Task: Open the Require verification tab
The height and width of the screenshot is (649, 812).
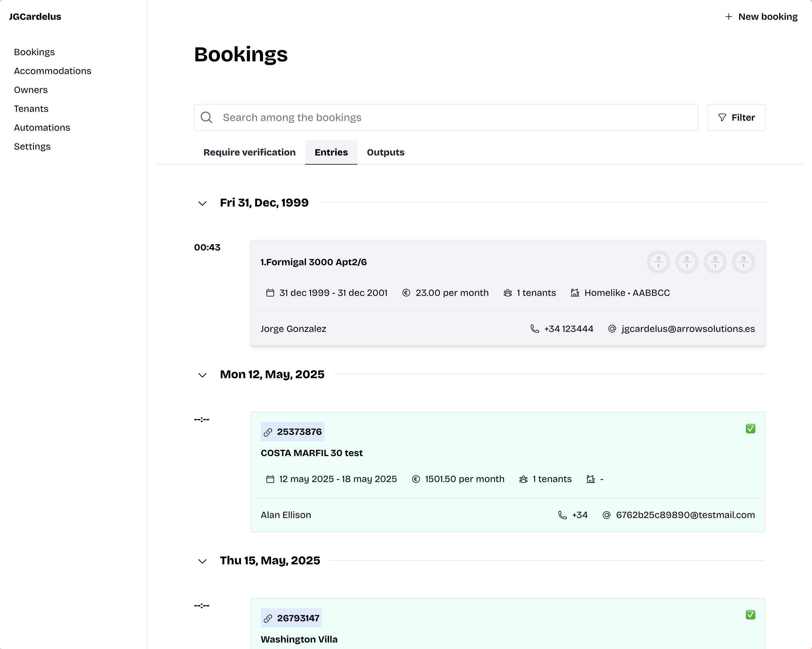Action: (x=249, y=153)
